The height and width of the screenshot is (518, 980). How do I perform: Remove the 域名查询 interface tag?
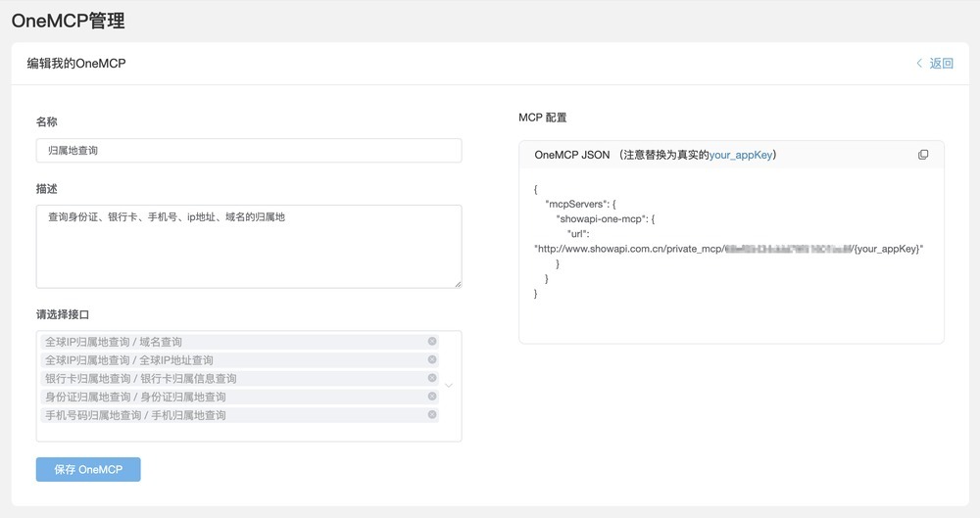click(x=432, y=342)
